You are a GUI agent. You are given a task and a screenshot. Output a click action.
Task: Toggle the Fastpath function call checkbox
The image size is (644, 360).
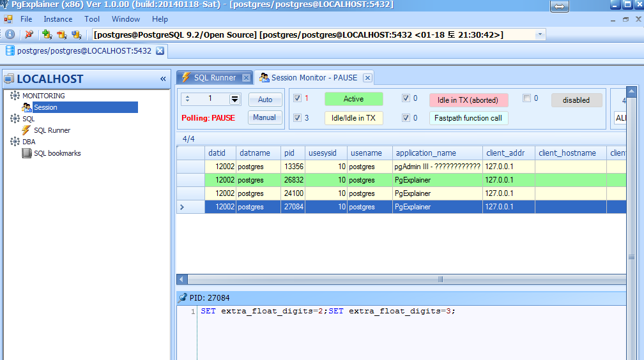pyautogui.click(x=406, y=118)
